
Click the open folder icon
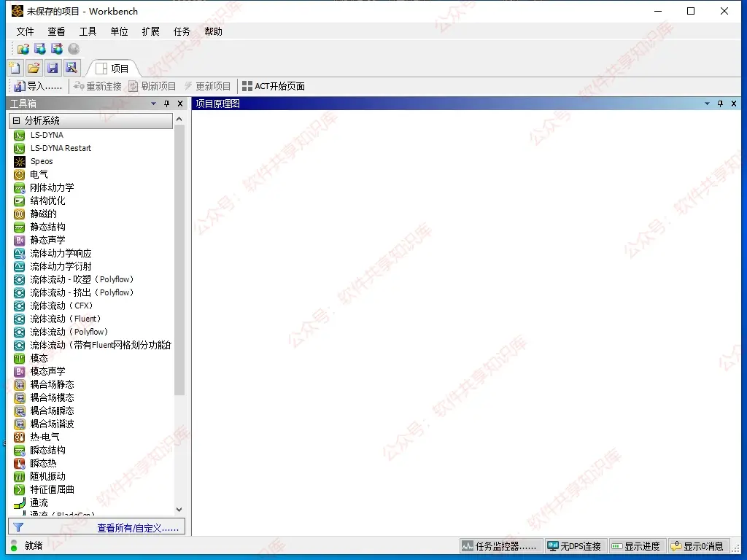34,68
